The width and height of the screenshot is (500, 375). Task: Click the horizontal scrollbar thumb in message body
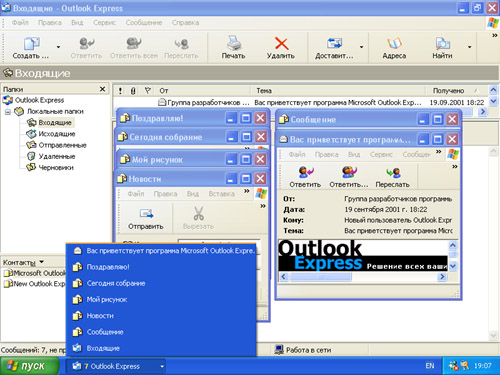coord(320,277)
